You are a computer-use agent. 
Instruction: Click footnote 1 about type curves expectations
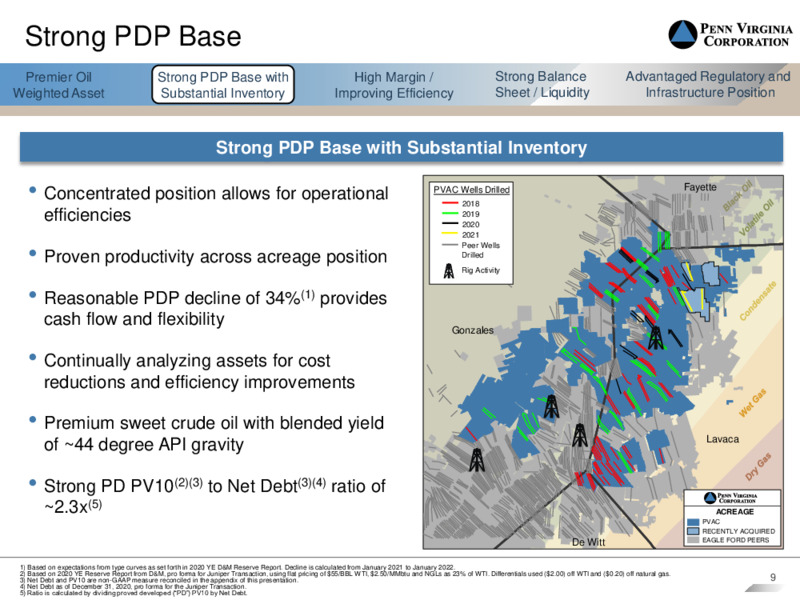click(237, 567)
